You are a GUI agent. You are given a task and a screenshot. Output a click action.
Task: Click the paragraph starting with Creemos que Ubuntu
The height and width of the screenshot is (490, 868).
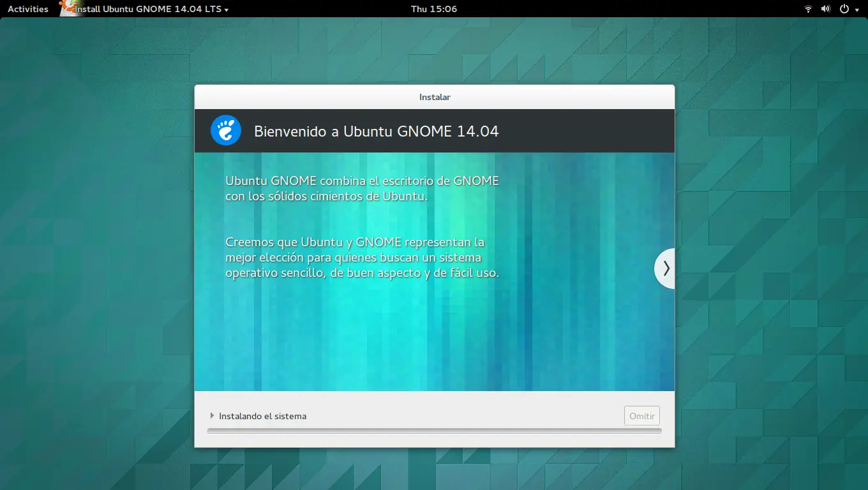coord(362,258)
